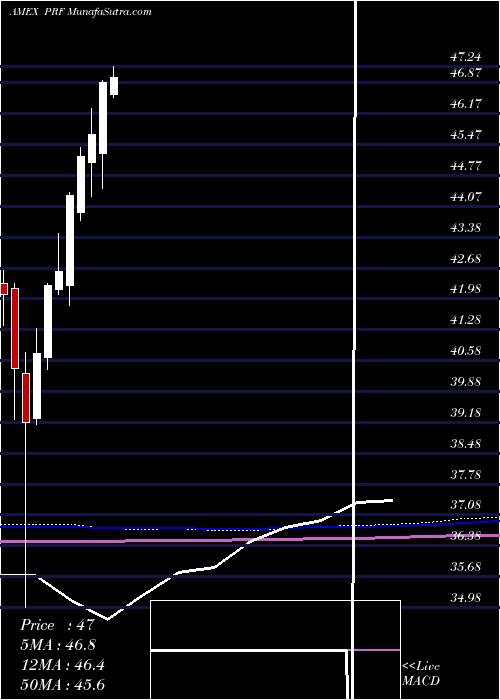500x700 pixels.
Task: Click the magenta moving-average line
Action: (250, 539)
